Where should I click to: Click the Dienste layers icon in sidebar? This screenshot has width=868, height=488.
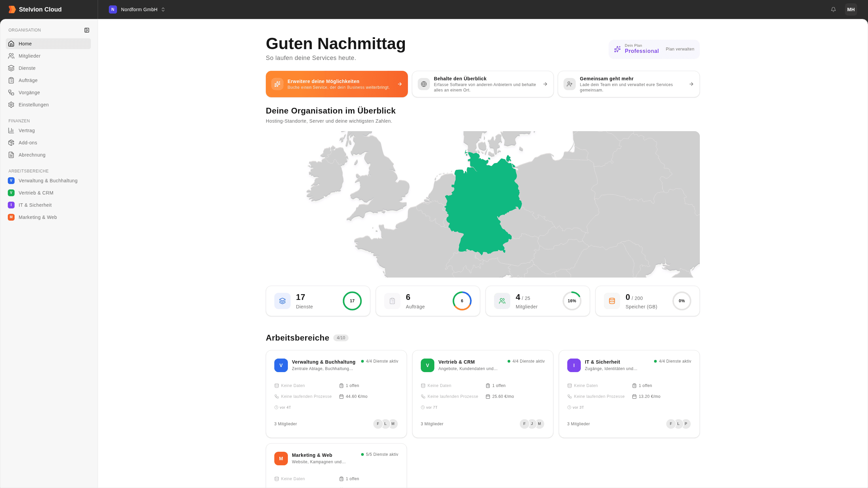[x=11, y=68]
